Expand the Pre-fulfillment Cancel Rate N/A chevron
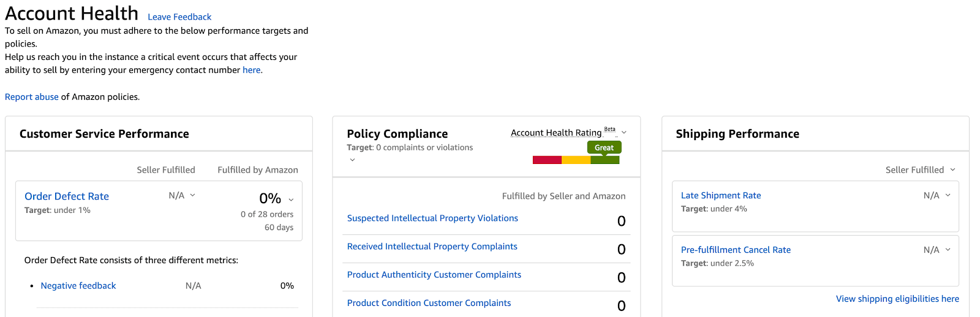This screenshot has width=980, height=317. (948, 250)
